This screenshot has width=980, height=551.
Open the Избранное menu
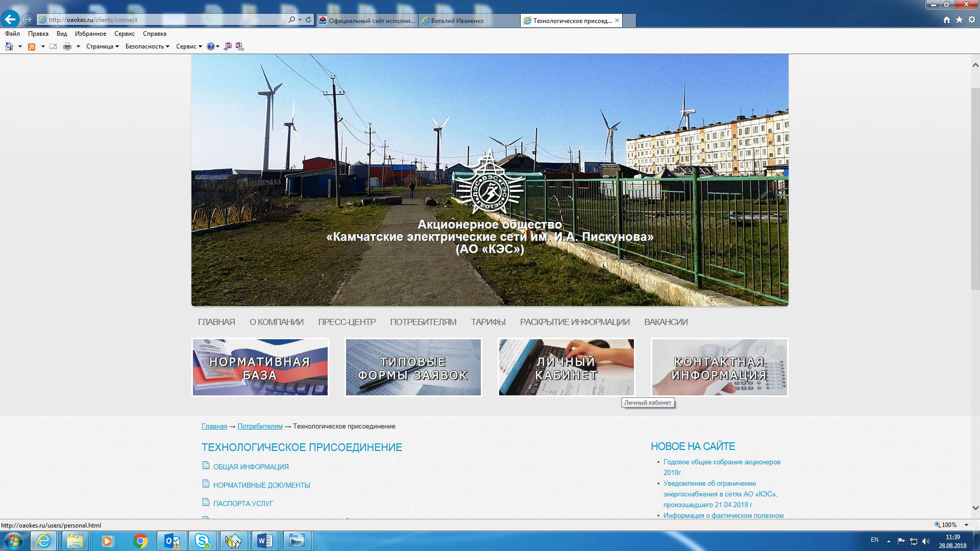pos(90,34)
